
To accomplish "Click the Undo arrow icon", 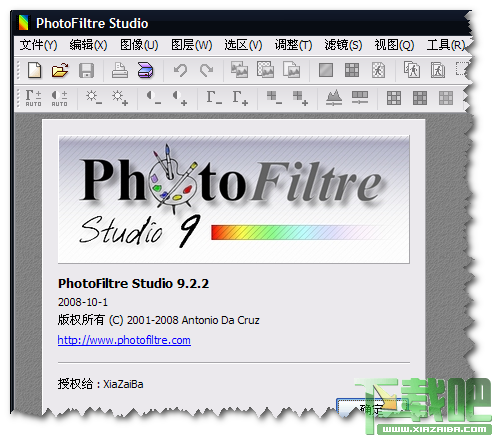I will click(x=180, y=70).
